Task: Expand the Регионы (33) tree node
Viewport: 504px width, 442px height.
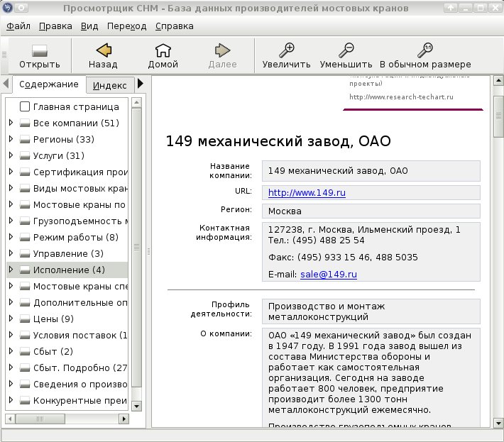Action: tap(11, 139)
